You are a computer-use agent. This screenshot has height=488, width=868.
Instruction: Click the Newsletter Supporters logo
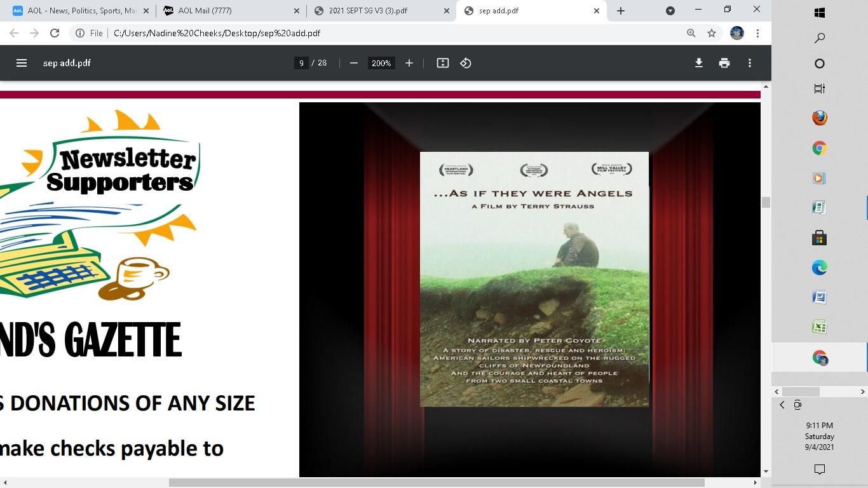pyautogui.click(x=100, y=205)
